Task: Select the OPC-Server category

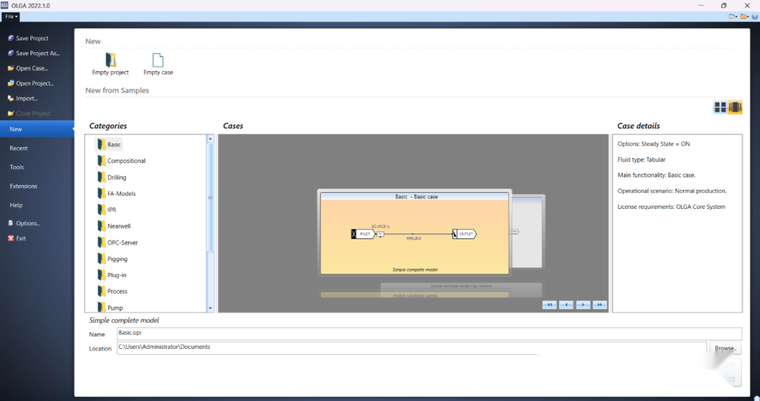Action: 118,242
